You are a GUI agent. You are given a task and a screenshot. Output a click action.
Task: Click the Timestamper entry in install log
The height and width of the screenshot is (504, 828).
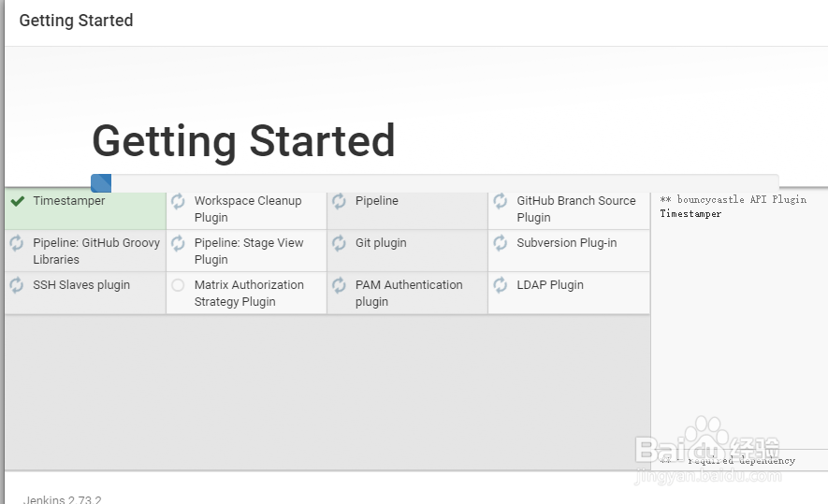point(690,214)
